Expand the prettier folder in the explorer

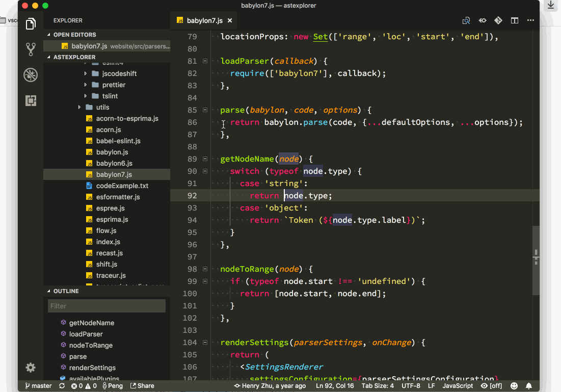(86, 85)
